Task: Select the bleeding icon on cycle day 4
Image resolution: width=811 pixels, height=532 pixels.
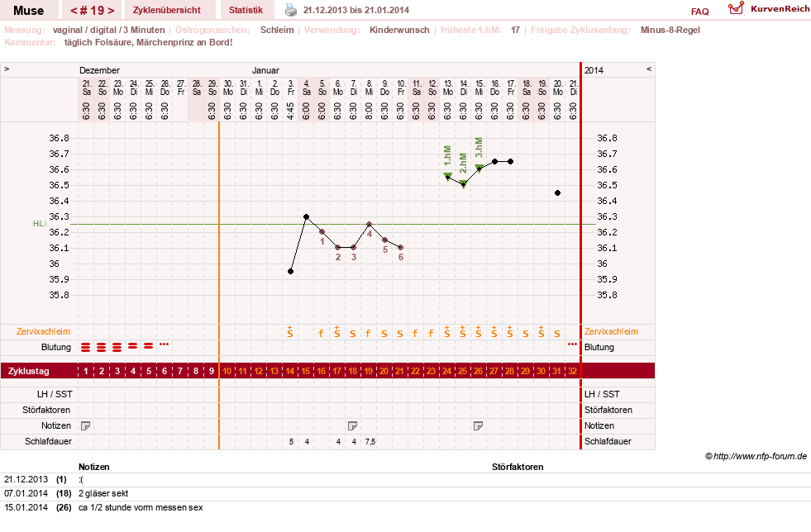Action: coord(133,346)
